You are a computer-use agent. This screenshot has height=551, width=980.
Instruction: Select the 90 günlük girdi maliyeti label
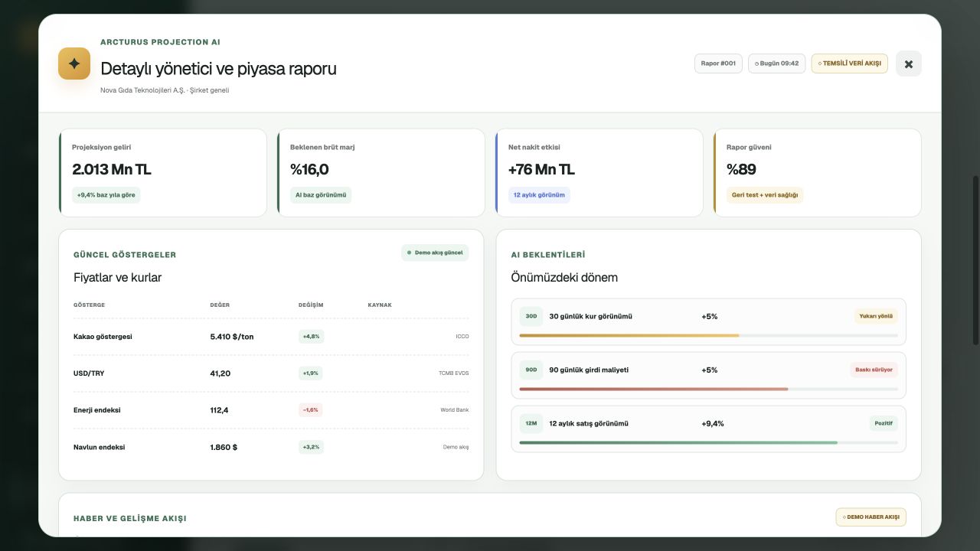point(589,370)
